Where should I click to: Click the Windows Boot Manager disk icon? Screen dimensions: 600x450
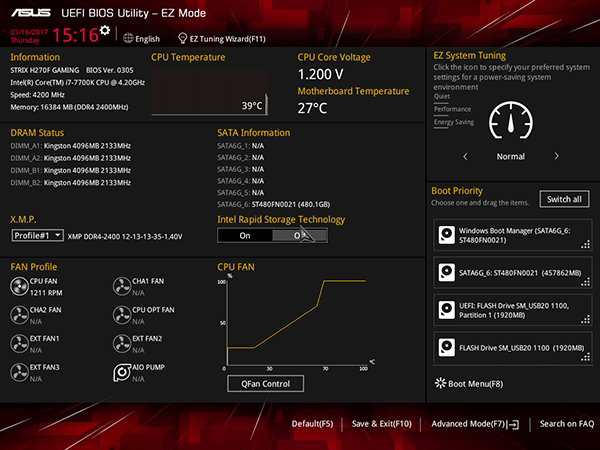447,235
